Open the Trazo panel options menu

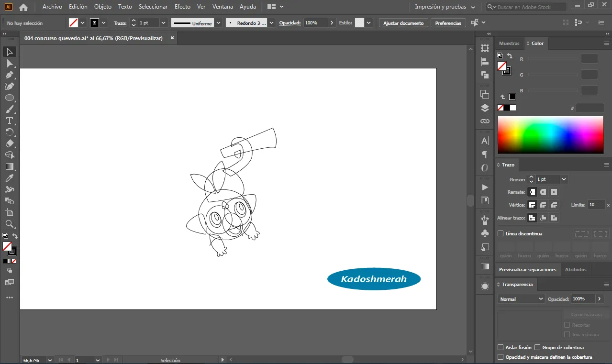606,165
